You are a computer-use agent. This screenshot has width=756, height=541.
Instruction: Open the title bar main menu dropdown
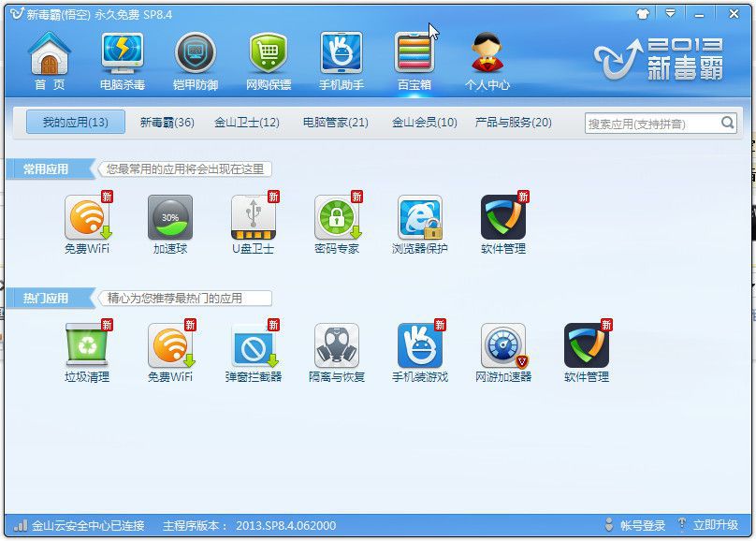(670, 14)
